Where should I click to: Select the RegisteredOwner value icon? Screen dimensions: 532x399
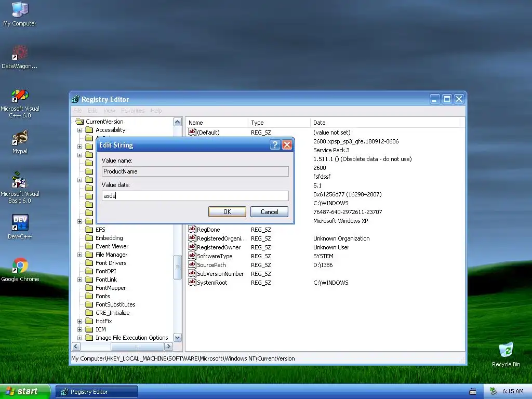click(x=192, y=247)
